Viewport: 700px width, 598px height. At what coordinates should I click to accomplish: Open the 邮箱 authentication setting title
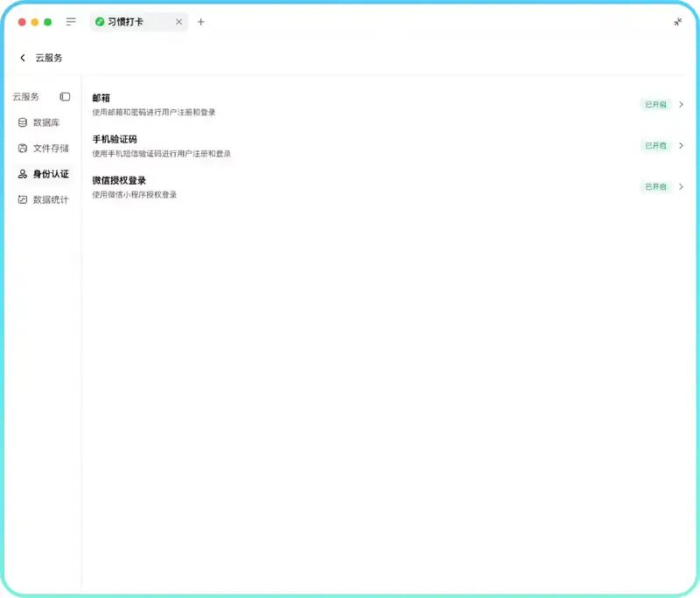(101, 98)
